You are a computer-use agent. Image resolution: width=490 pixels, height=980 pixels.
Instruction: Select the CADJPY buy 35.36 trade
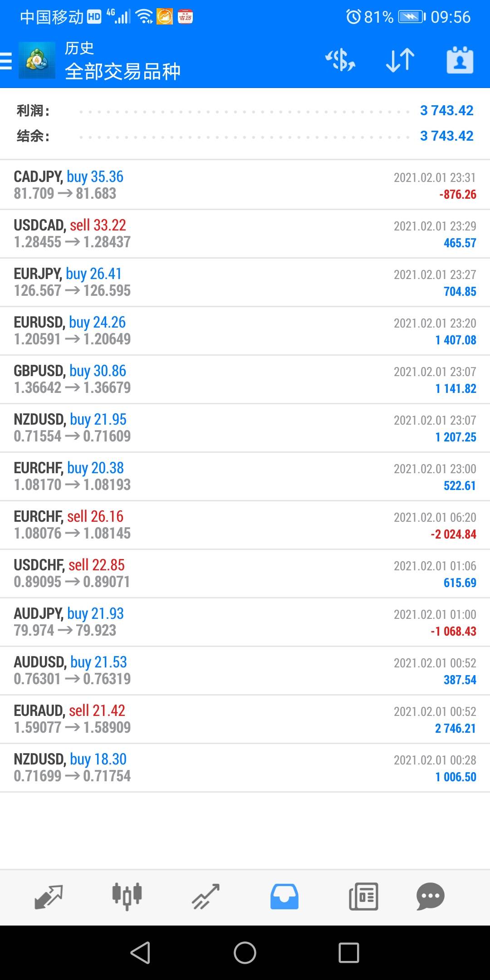[x=245, y=185]
